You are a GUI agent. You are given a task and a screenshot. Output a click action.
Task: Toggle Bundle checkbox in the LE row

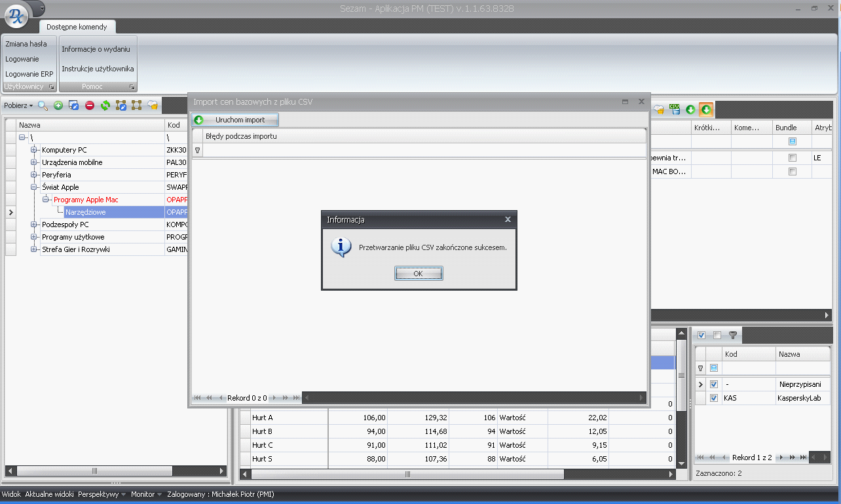click(793, 158)
